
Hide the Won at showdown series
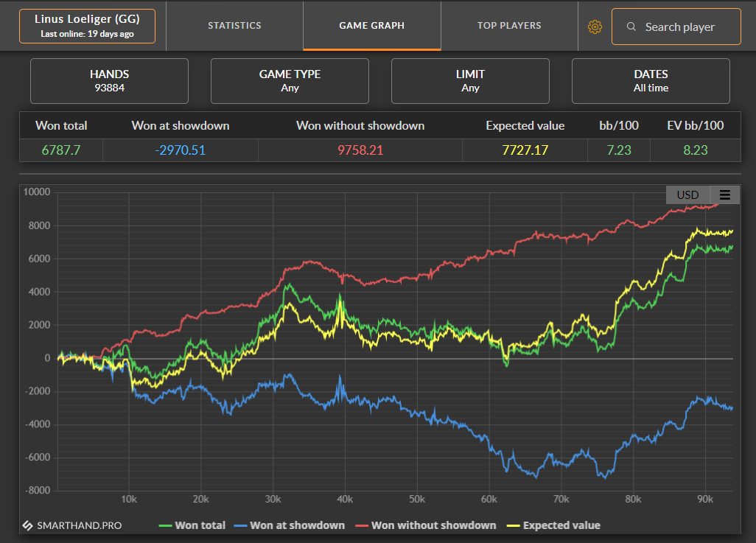pyautogui.click(x=290, y=525)
